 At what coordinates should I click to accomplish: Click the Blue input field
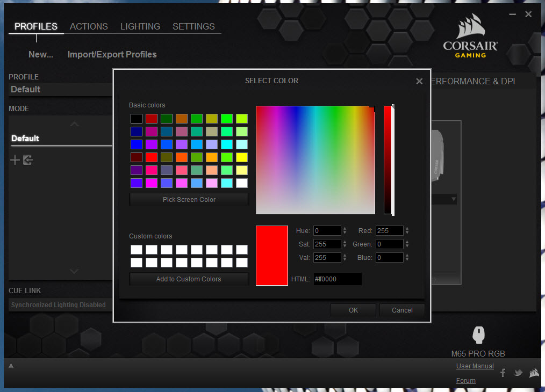(x=389, y=257)
